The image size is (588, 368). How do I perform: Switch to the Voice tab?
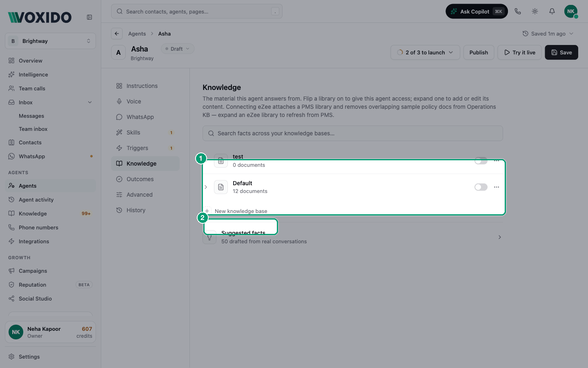pyautogui.click(x=145, y=101)
